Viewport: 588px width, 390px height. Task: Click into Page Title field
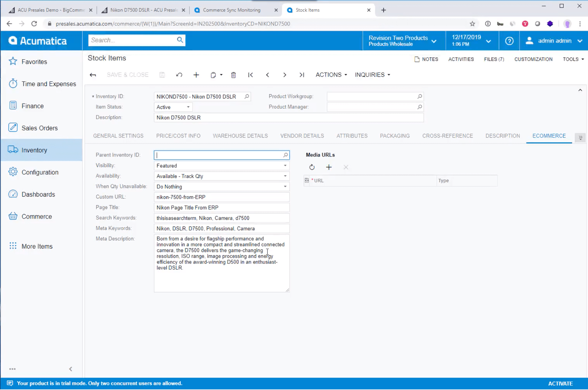click(222, 208)
